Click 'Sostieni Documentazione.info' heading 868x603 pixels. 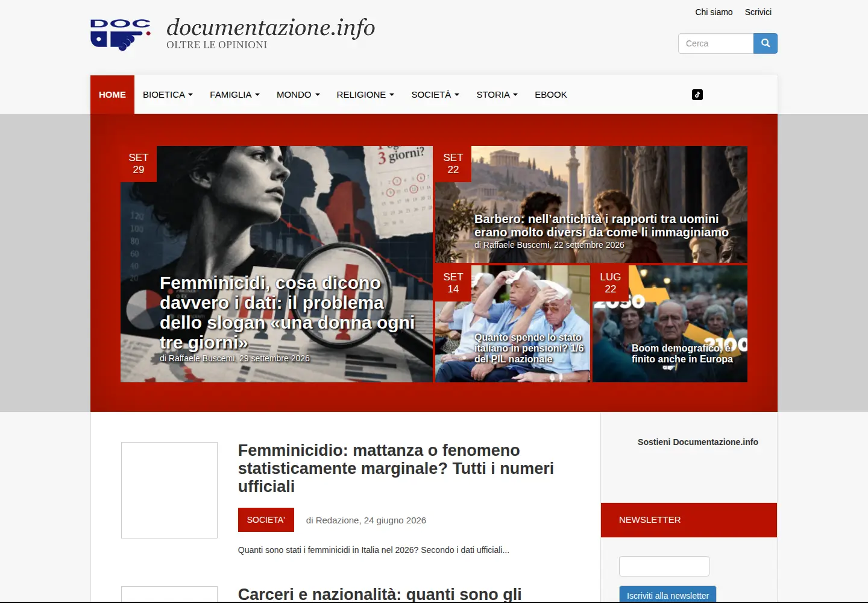pyautogui.click(x=698, y=442)
